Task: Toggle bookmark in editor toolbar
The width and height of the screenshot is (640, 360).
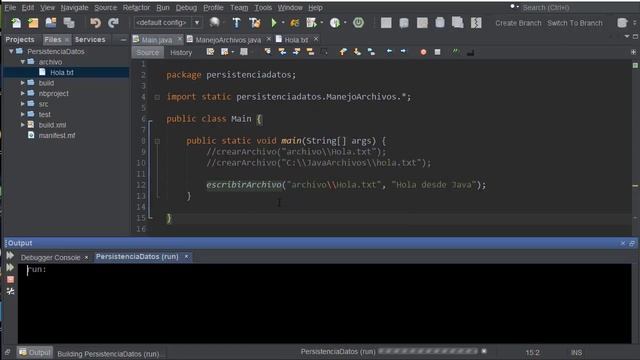Action: point(371,52)
